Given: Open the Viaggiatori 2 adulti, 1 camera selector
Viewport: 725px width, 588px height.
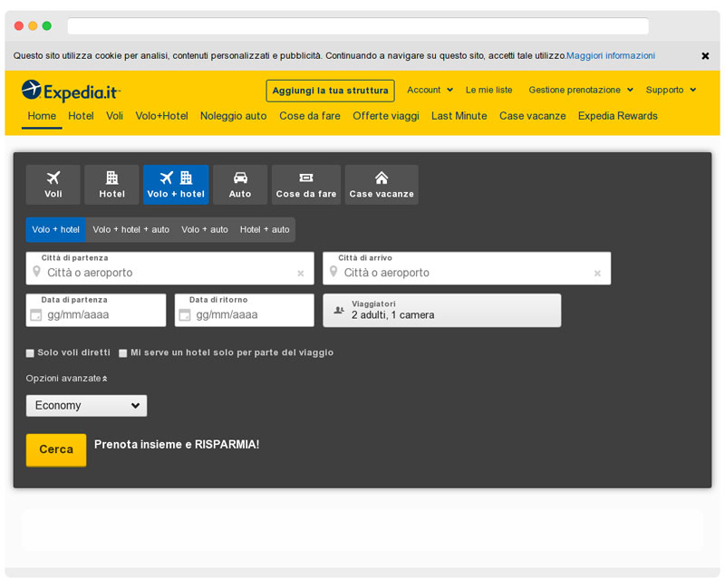Looking at the screenshot, I should tap(442, 310).
